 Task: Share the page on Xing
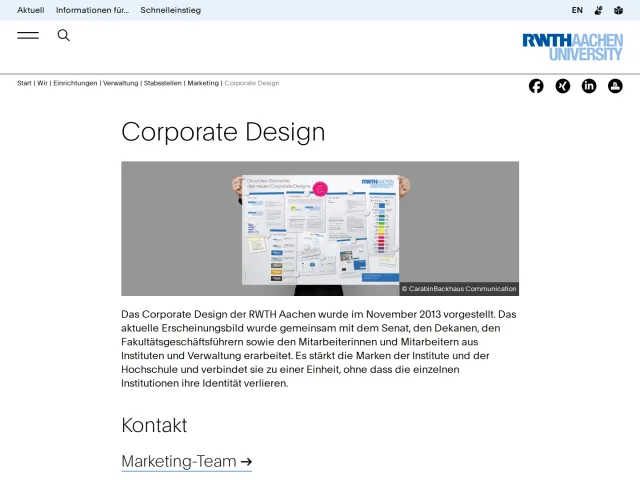pos(562,86)
